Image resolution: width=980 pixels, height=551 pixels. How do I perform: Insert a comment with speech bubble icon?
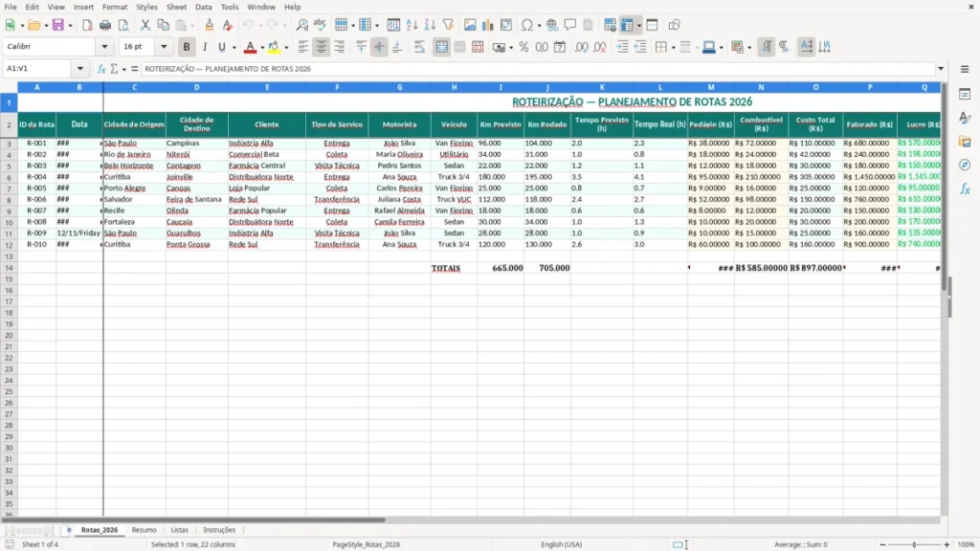pyautogui.click(x=570, y=25)
